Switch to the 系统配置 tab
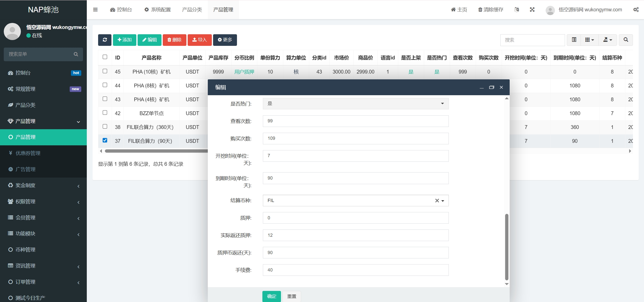Screen dimensions: 644x302 pos(157,10)
